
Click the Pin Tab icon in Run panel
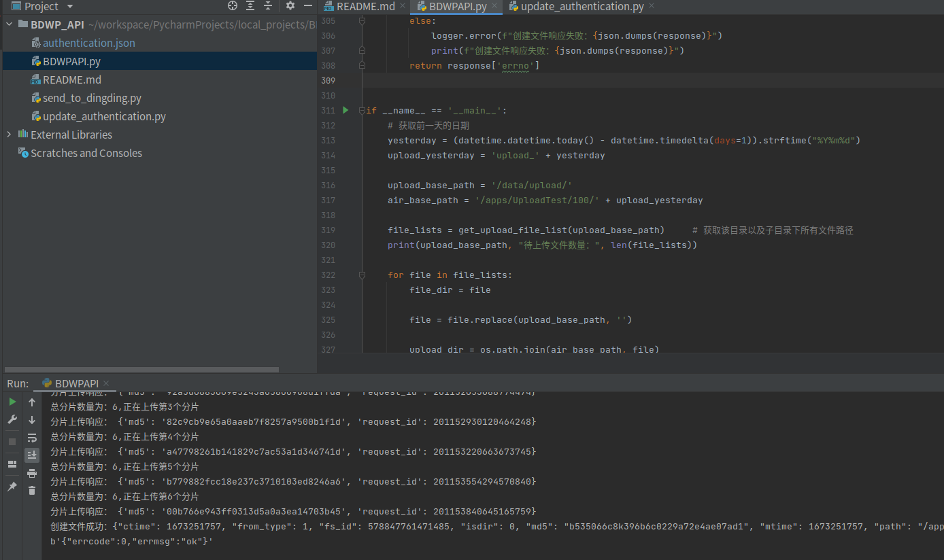12,487
